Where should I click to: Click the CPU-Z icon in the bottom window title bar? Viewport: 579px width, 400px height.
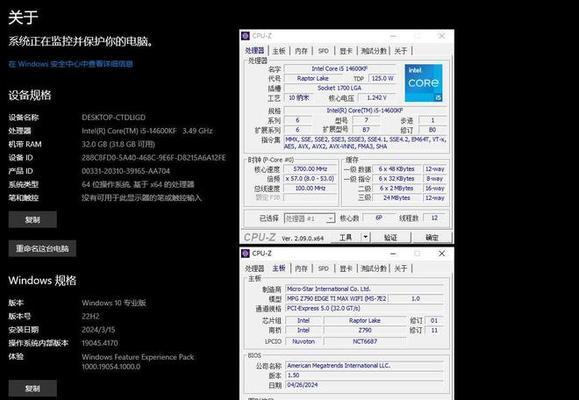click(245, 253)
